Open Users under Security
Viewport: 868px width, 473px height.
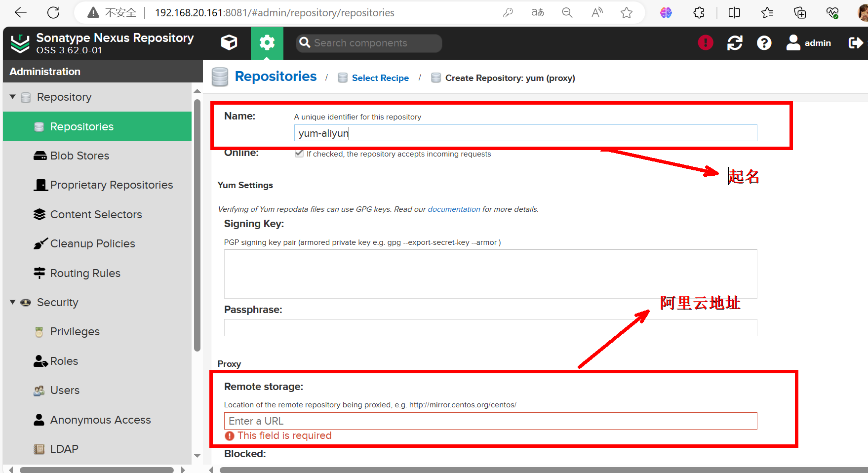pos(97,390)
